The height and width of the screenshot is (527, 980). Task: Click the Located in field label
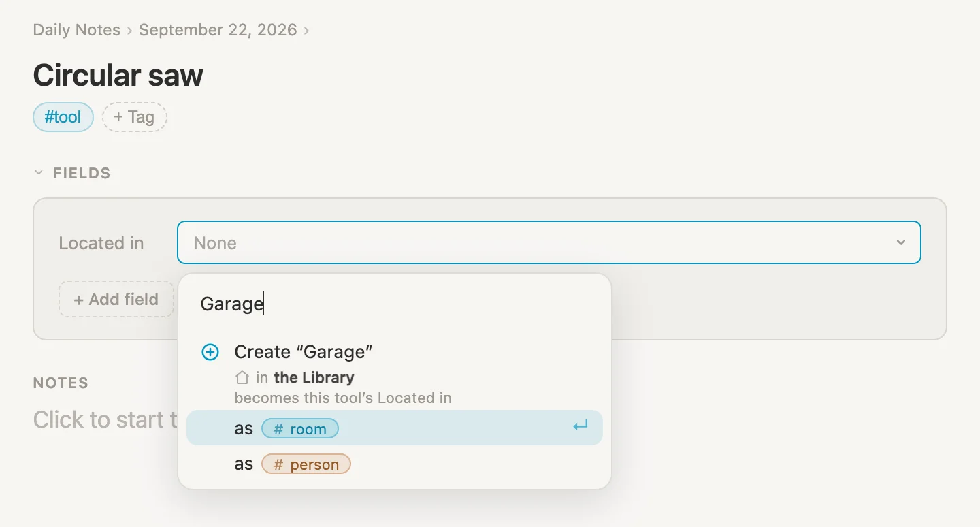101,243
